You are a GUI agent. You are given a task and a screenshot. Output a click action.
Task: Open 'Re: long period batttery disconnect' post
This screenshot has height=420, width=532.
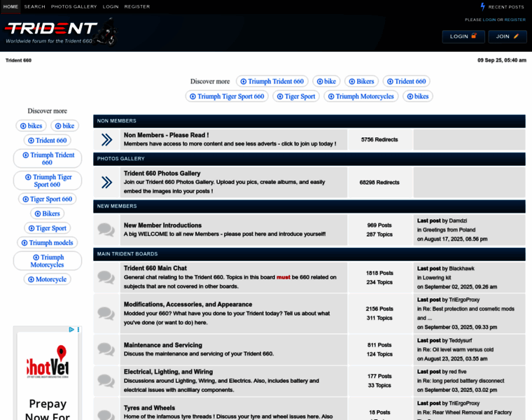pyautogui.click(x=463, y=381)
